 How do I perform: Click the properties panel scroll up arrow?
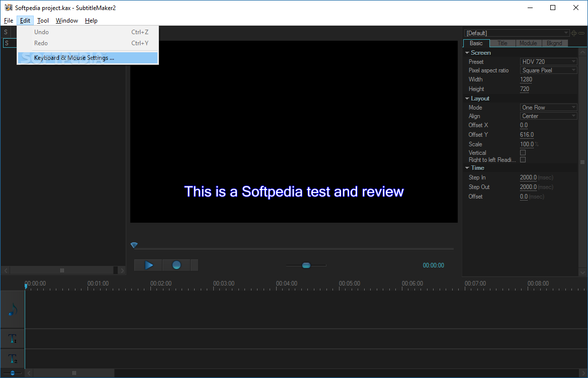(x=582, y=52)
